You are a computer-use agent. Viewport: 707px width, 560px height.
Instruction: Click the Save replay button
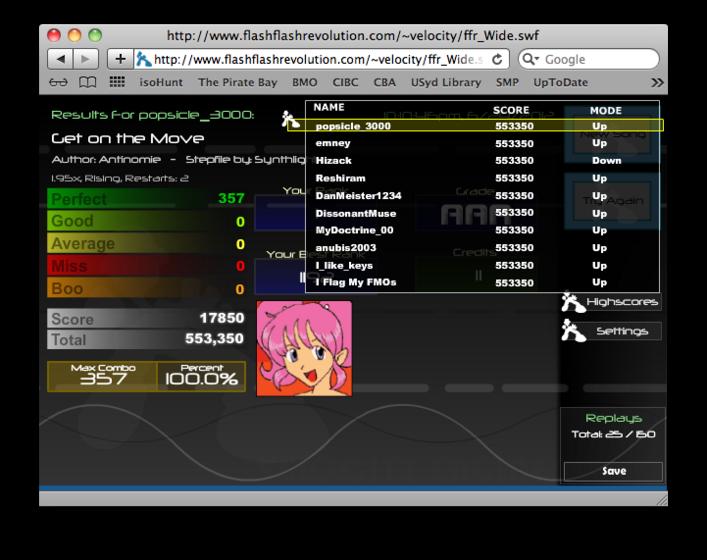(613, 471)
